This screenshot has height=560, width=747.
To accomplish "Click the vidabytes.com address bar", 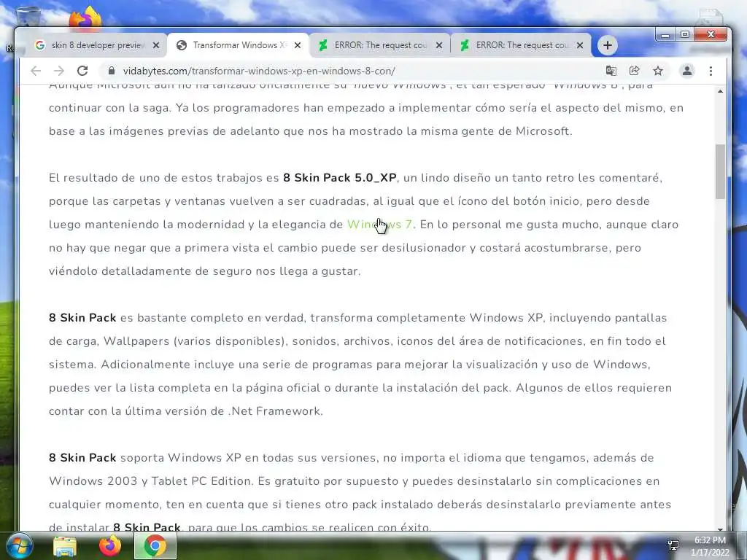I will 352,71.
